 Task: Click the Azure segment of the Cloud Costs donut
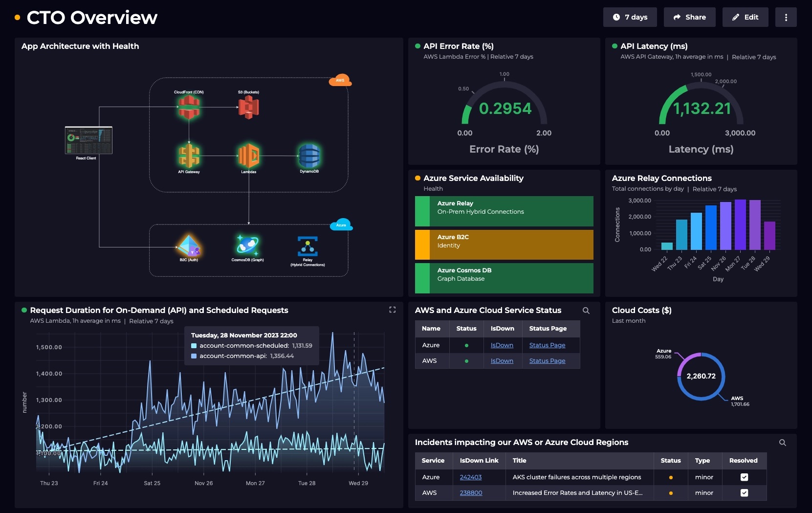point(682,362)
